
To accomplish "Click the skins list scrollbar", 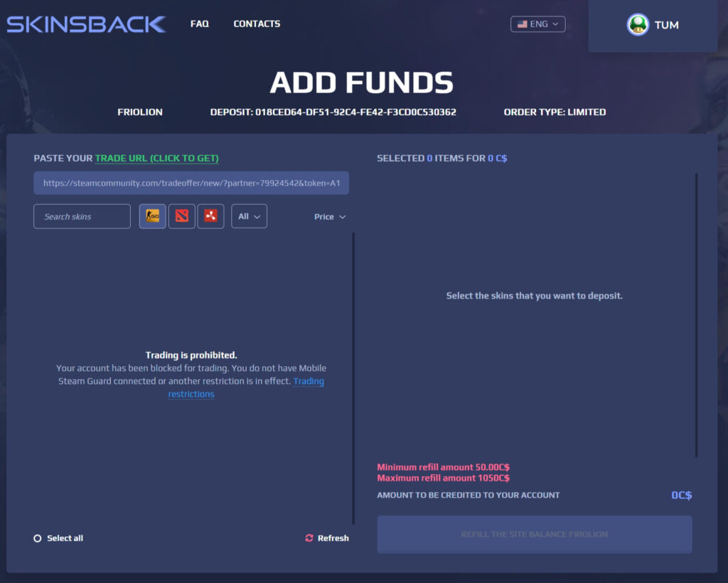I will [x=353, y=378].
